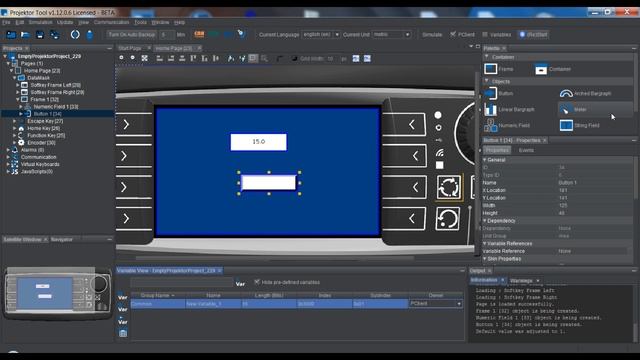Click the single rotate arrow device button
The image size is (640, 360).
pyautogui.click(x=447, y=219)
